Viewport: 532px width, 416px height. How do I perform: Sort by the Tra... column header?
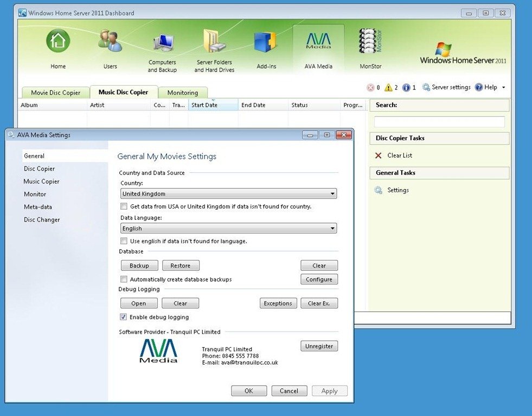(179, 105)
